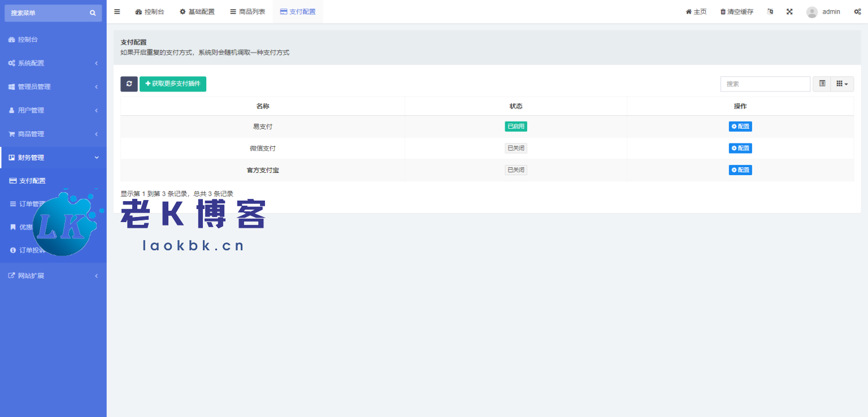
Task: Enable 微信支付 by clicking 已关闭
Action: coord(515,147)
